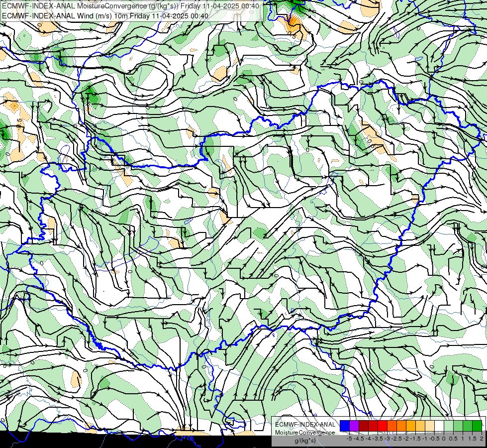The width and height of the screenshot is (487, 448).
Task: Click the legend value label '-2.5'
Action: pyautogui.click(x=396, y=439)
